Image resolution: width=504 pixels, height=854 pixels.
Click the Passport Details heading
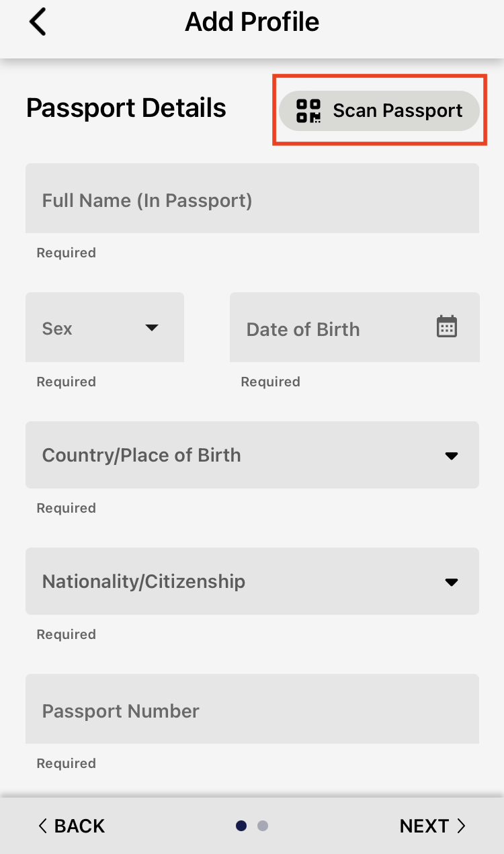coord(126,108)
